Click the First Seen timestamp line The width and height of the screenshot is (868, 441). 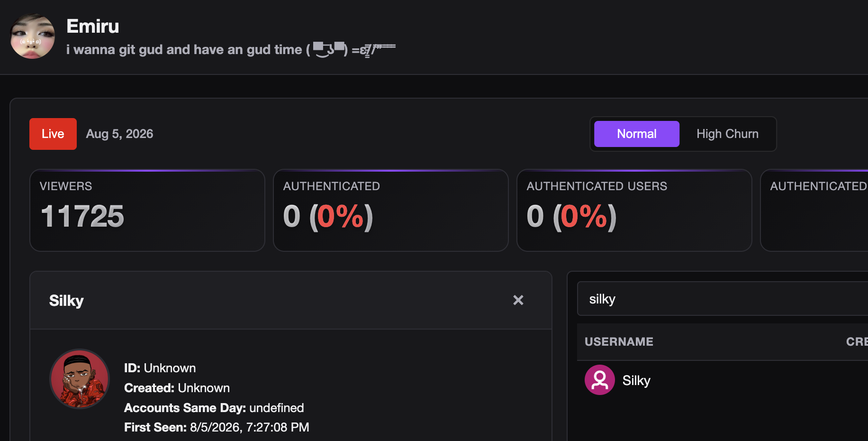point(217,427)
